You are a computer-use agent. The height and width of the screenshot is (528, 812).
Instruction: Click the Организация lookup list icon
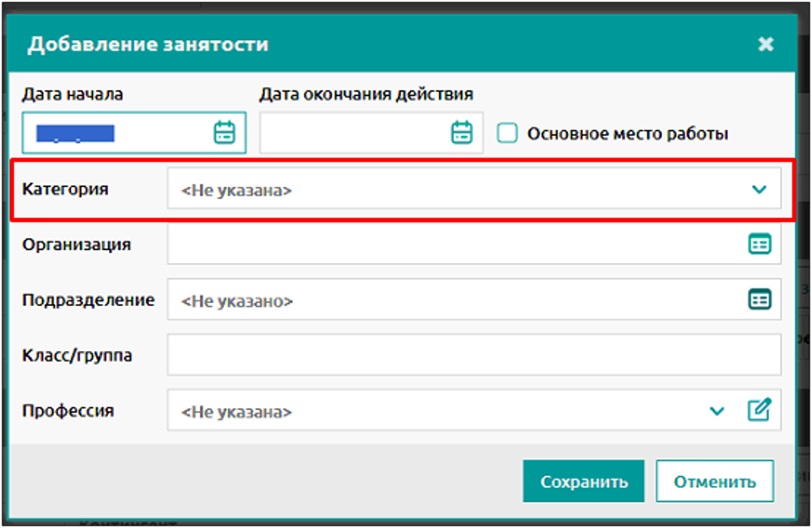point(759,244)
